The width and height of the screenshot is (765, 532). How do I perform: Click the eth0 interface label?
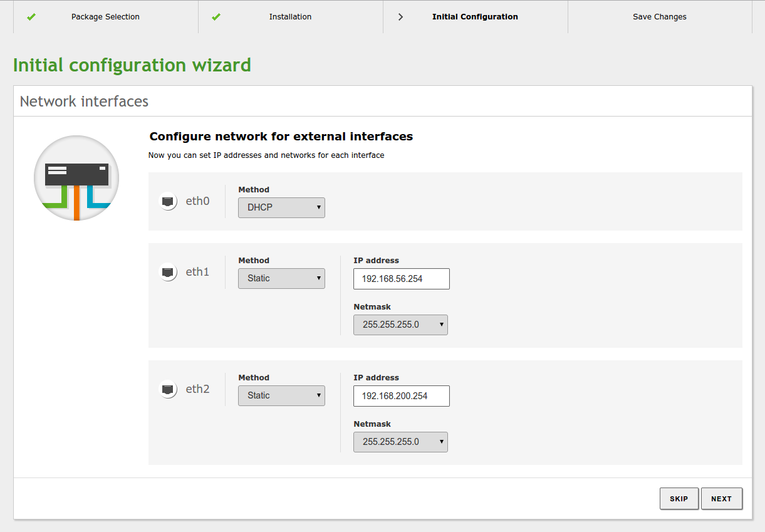(197, 201)
